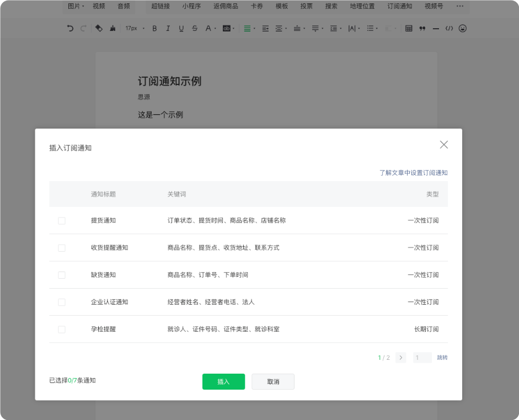Insert a table from the toolbar

click(409, 28)
